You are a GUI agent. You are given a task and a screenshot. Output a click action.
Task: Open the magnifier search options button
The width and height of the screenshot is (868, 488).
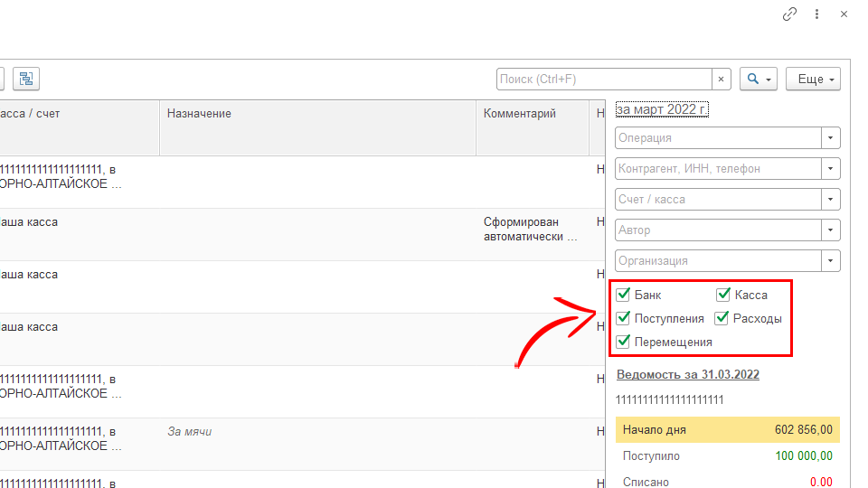758,80
